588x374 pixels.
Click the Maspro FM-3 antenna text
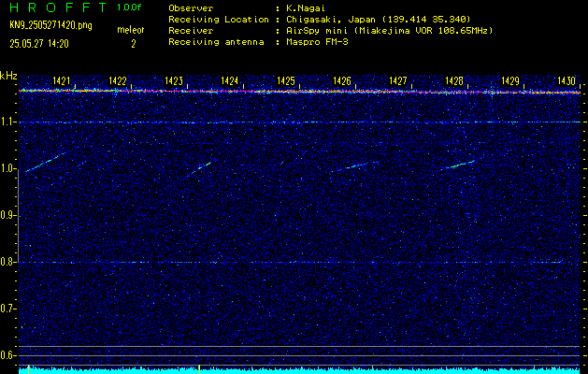point(317,42)
